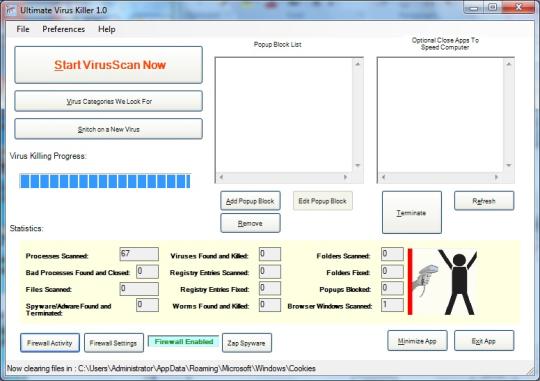
Task: Click Popup Block List scroll down arrow
Action: (357, 165)
